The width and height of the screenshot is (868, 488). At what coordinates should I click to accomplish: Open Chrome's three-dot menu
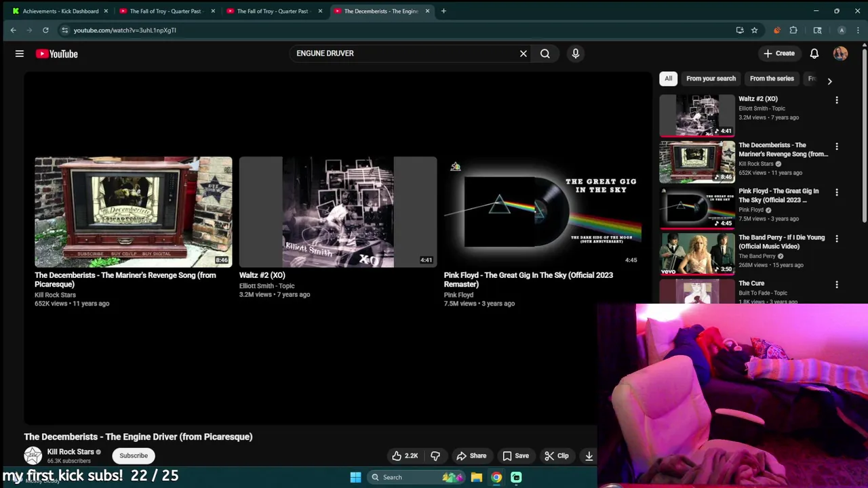click(x=859, y=30)
